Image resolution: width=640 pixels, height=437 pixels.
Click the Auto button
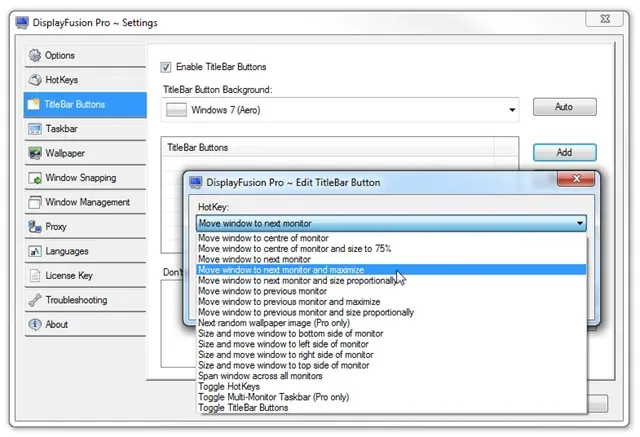564,107
